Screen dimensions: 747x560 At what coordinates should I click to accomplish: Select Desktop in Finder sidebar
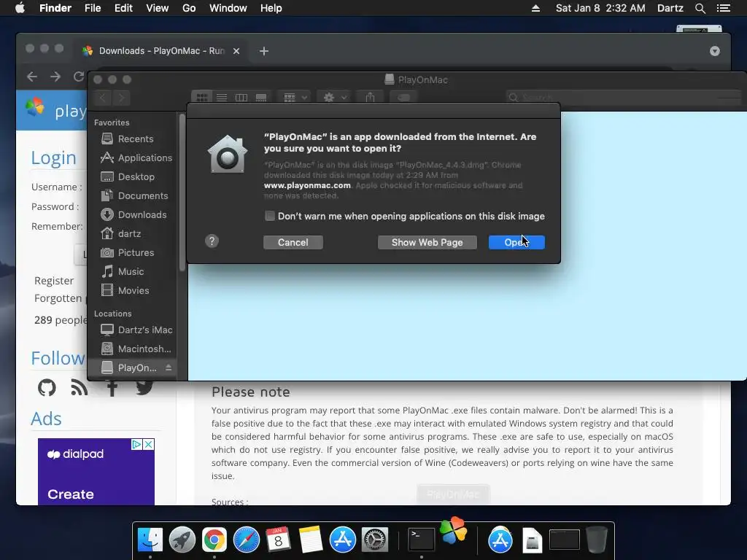click(128, 176)
